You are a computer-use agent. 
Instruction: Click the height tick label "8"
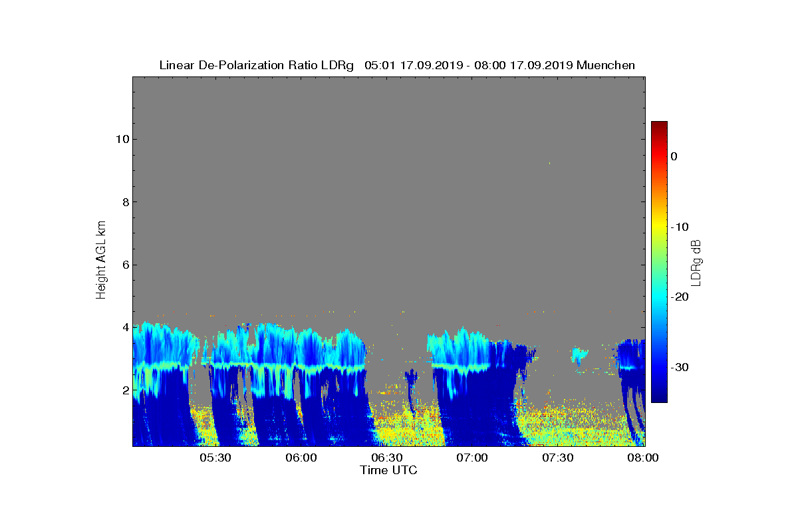click(124, 202)
